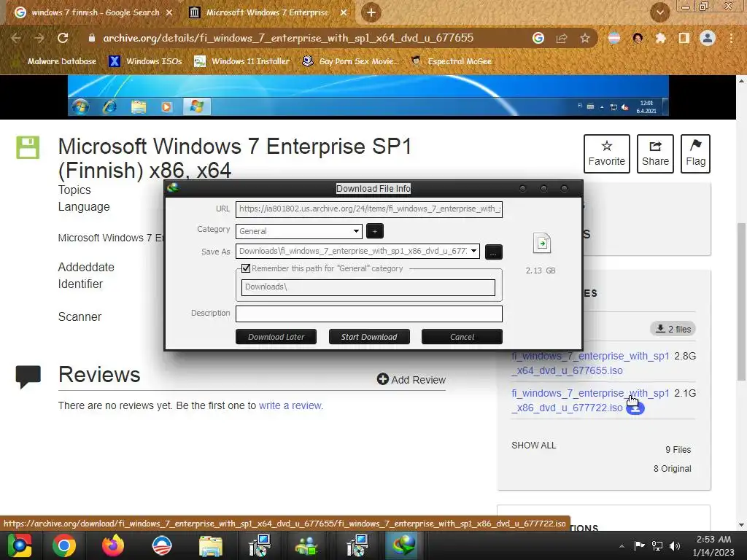Open the x86_dvd_u_677722.iso download link
This screenshot has height=560, width=747.
590,400
